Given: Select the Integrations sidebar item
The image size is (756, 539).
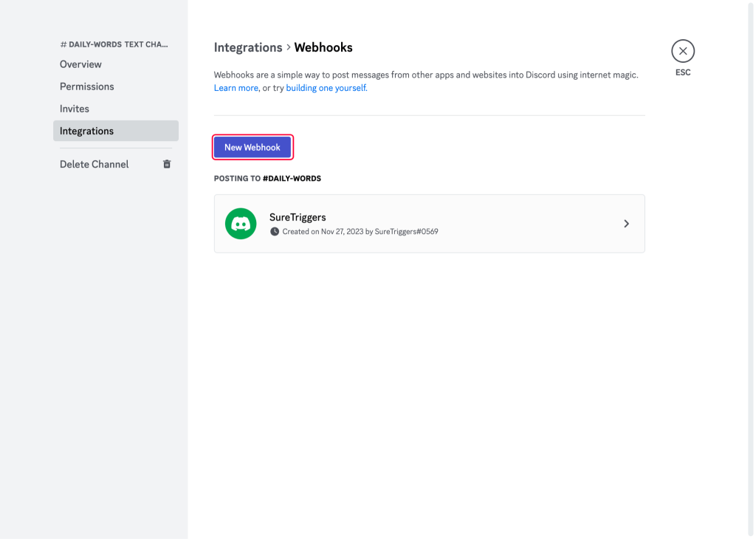Looking at the screenshot, I should pyautogui.click(x=86, y=131).
